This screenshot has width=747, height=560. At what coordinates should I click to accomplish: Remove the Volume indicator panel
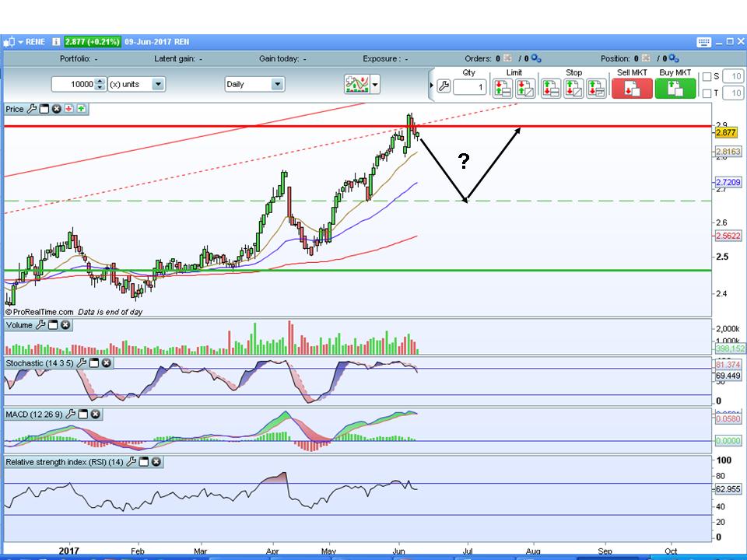click(65, 325)
